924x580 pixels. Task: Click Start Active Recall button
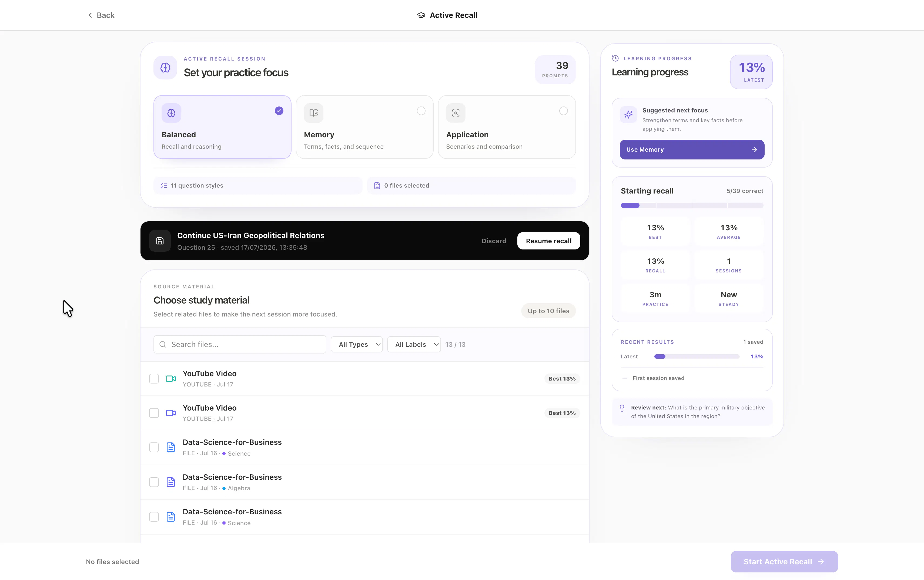coord(784,562)
